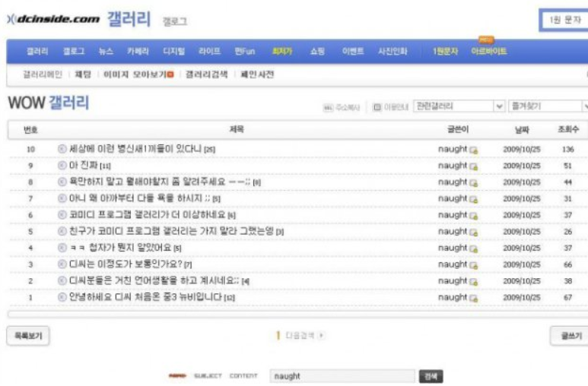The width and height of the screenshot is (588, 386).
Task: Click the post icon in row number 2
Action: (x=62, y=280)
